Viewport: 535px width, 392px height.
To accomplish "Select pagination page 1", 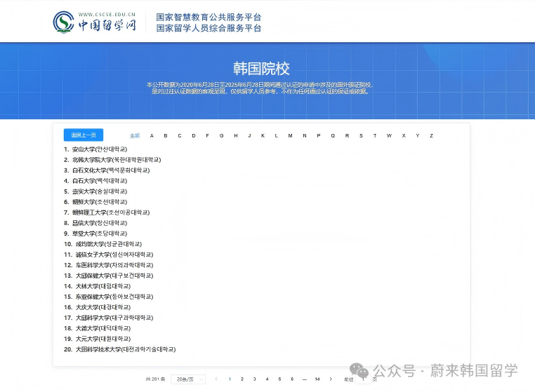I will (x=230, y=379).
